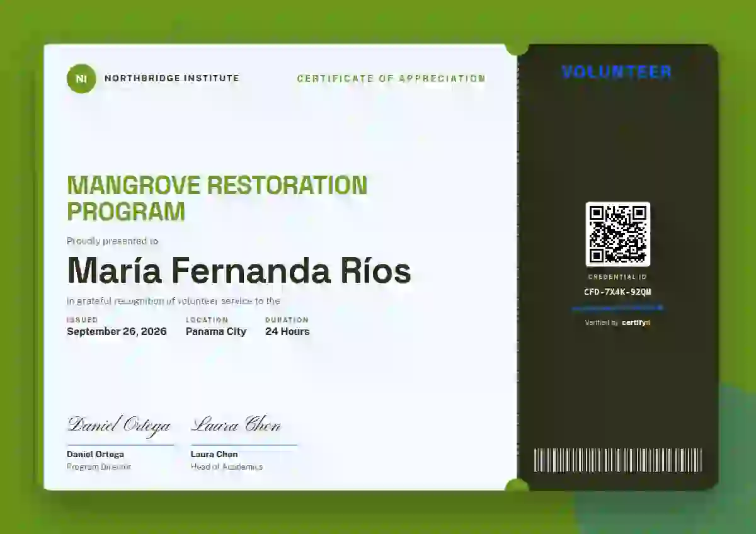The width and height of the screenshot is (756, 534).
Task: Click the 'Panama City' value
Action: tap(216, 332)
